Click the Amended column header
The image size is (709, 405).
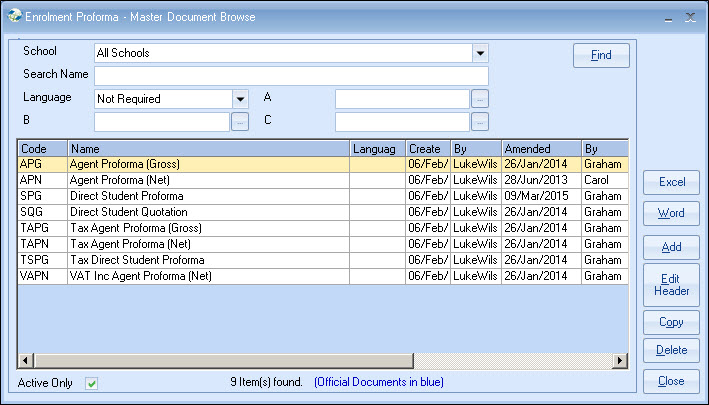coord(540,149)
